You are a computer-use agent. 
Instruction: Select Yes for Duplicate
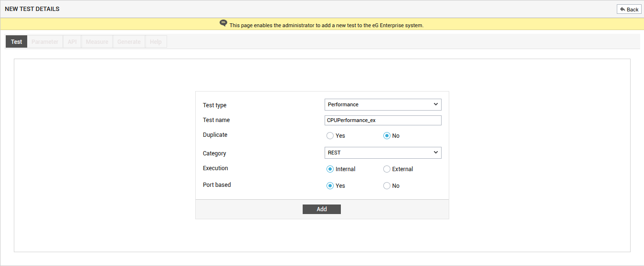330,136
